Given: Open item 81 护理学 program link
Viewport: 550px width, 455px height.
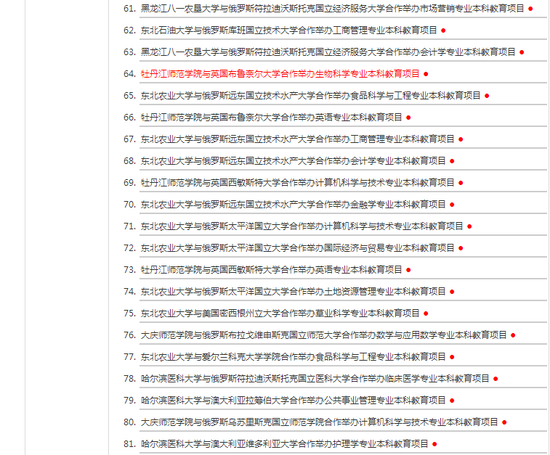Looking at the screenshot, I should click(284, 443).
